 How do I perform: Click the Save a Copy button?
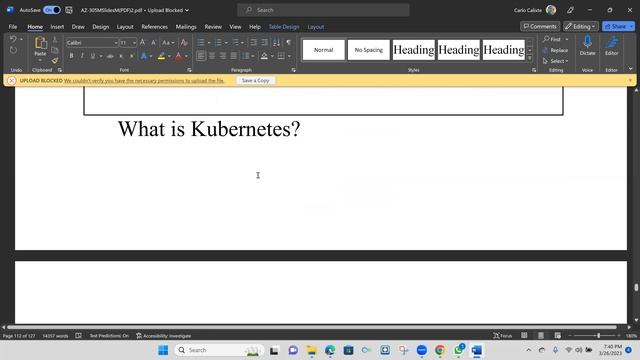point(256,80)
